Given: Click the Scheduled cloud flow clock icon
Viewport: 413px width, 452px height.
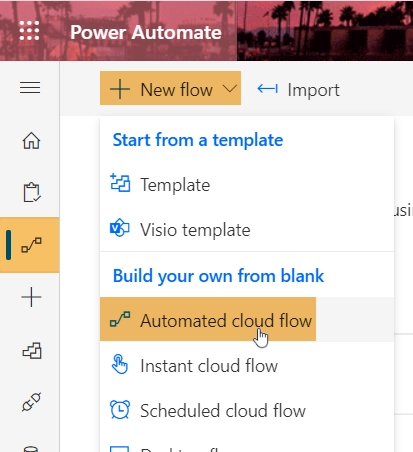Looking at the screenshot, I should tap(120, 409).
